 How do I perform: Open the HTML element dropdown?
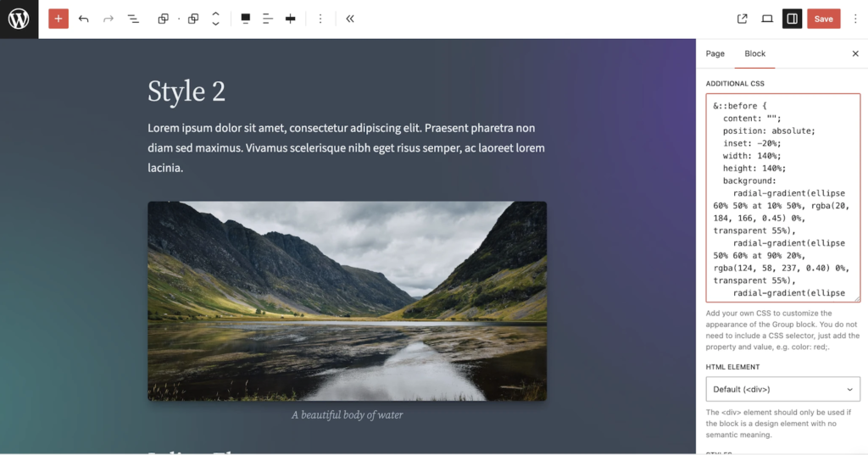point(782,389)
